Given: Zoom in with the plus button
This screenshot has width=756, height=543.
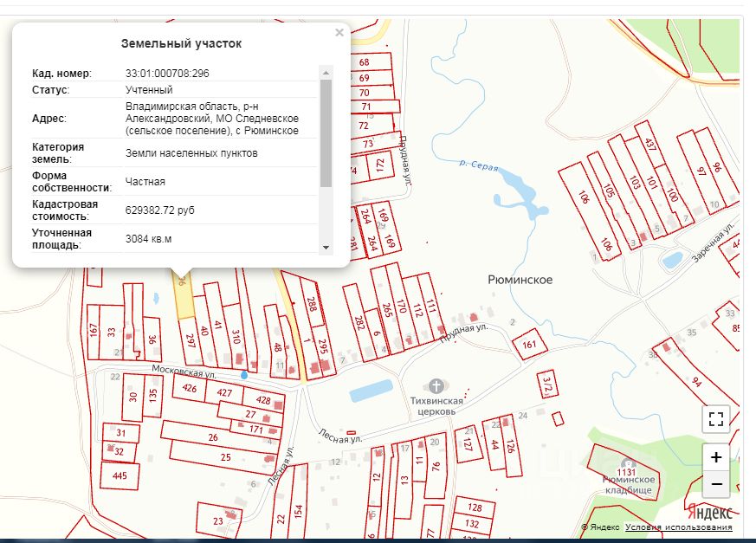Looking at the screenshot, I should coord(716,457).
